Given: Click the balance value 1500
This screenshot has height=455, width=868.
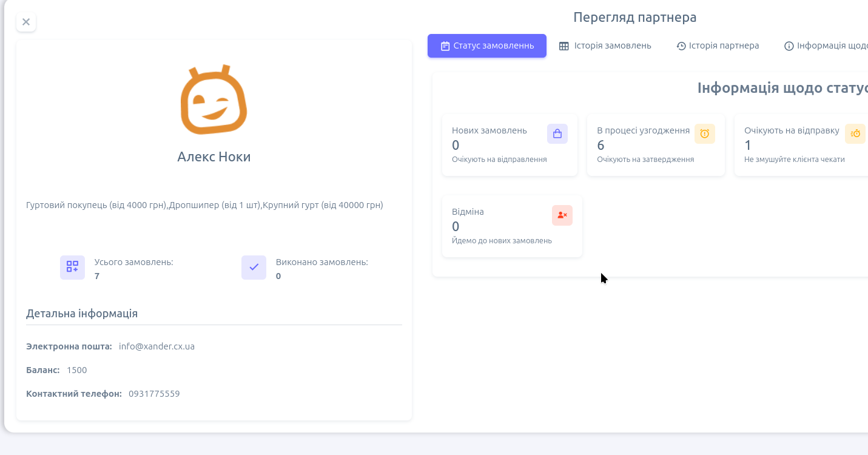Looking at the screenshot, I should (77, 370).
